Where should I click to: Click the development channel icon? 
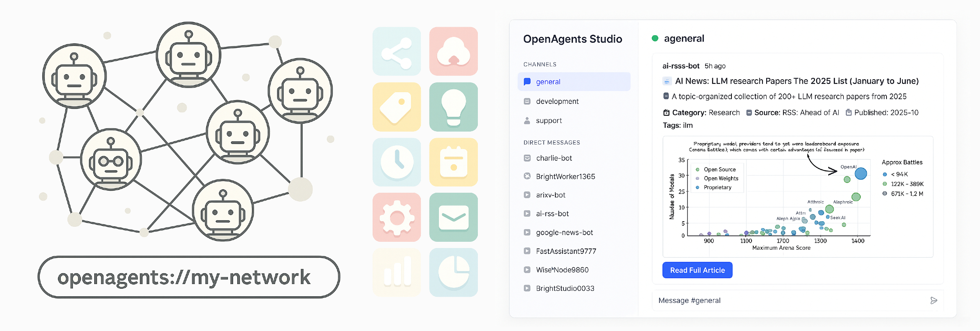(527, 101)
